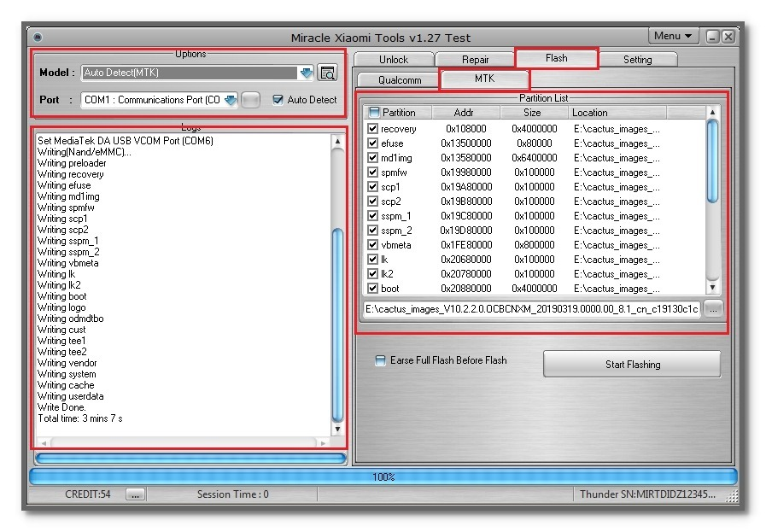Viewport: 766px width, 532px height.
Task: Uncheck the lk2 partition checkbox
Action: 372,273
